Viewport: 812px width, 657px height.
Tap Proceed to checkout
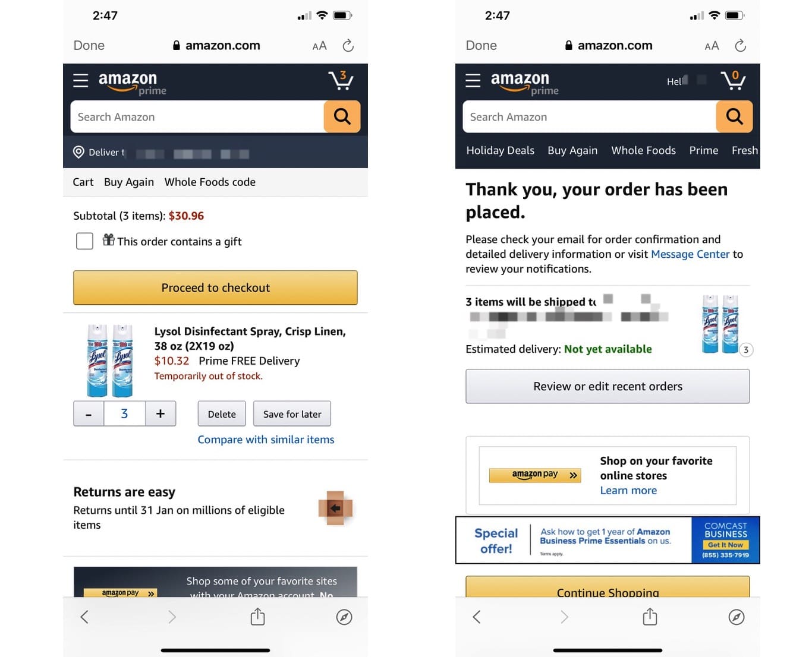(215, 288)
